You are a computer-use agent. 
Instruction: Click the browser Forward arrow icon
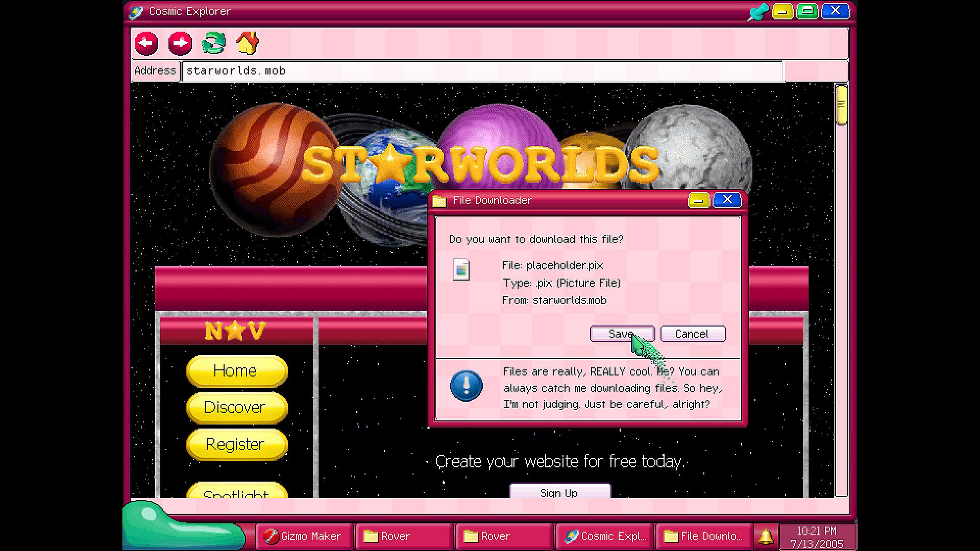(x=180, y=43)
